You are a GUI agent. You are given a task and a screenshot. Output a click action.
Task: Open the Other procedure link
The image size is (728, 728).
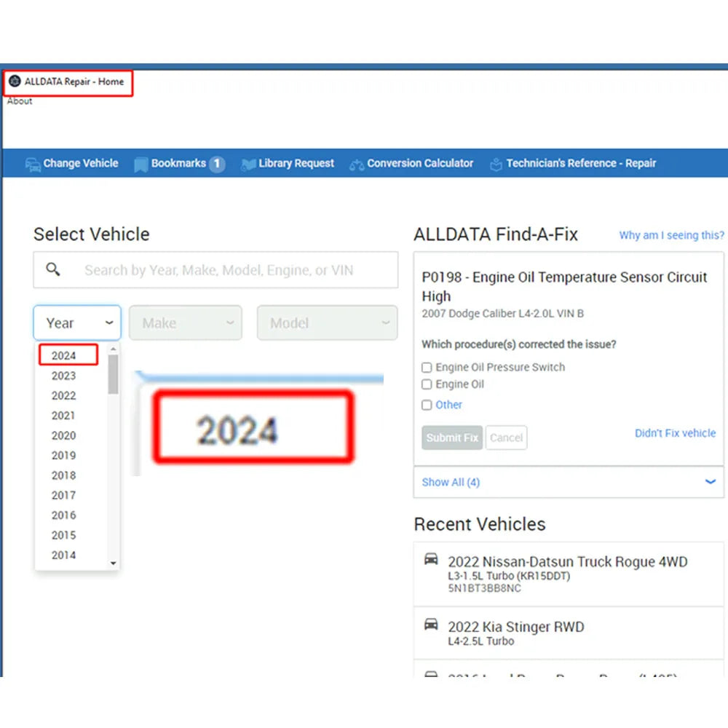click(x=448, y=405)
